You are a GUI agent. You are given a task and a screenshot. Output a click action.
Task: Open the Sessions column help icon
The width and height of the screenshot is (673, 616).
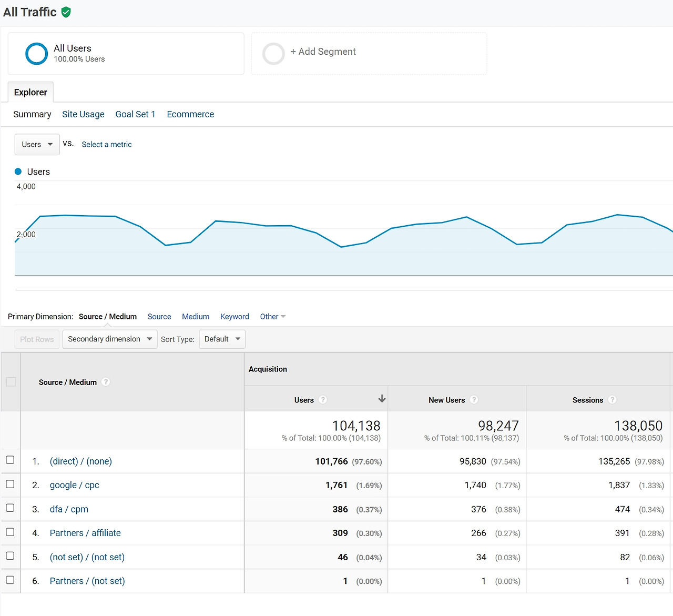pos(612,400)
